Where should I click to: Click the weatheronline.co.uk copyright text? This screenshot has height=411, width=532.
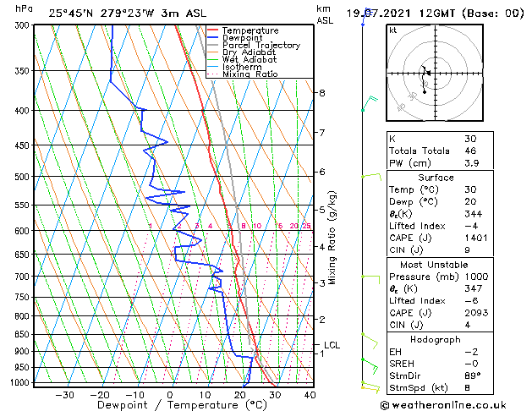pos(443,405)
